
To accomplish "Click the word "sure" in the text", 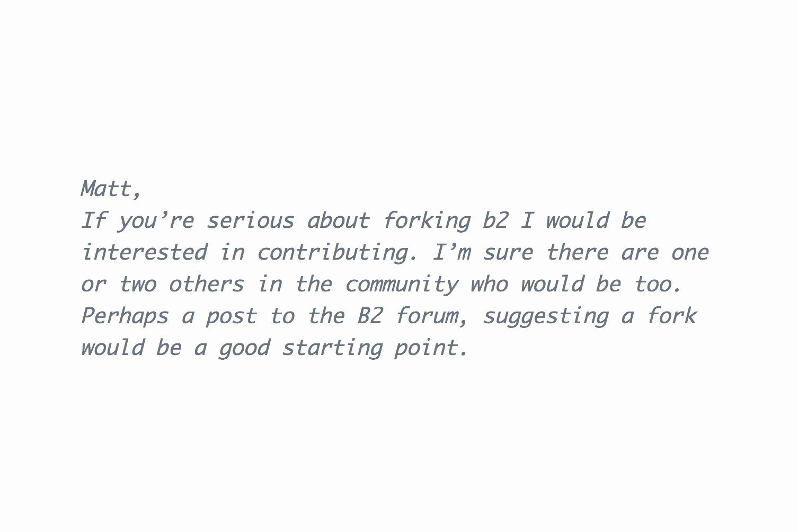I will pyautogui.click(x=508, y=253).
